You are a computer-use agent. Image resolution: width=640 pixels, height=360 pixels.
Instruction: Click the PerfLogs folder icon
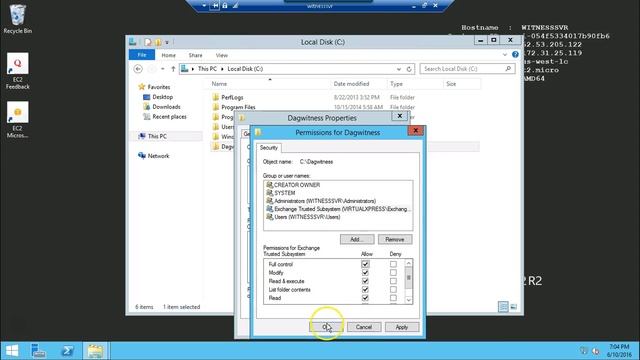(216, 97)
